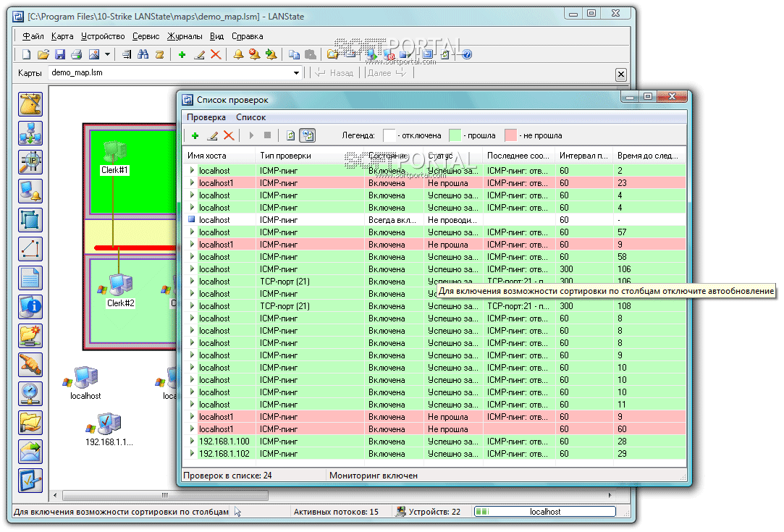This screenshot has width=784, height=532.
Task: Click the map horizontal scrollbar thumb
Action: click(166, 496)
